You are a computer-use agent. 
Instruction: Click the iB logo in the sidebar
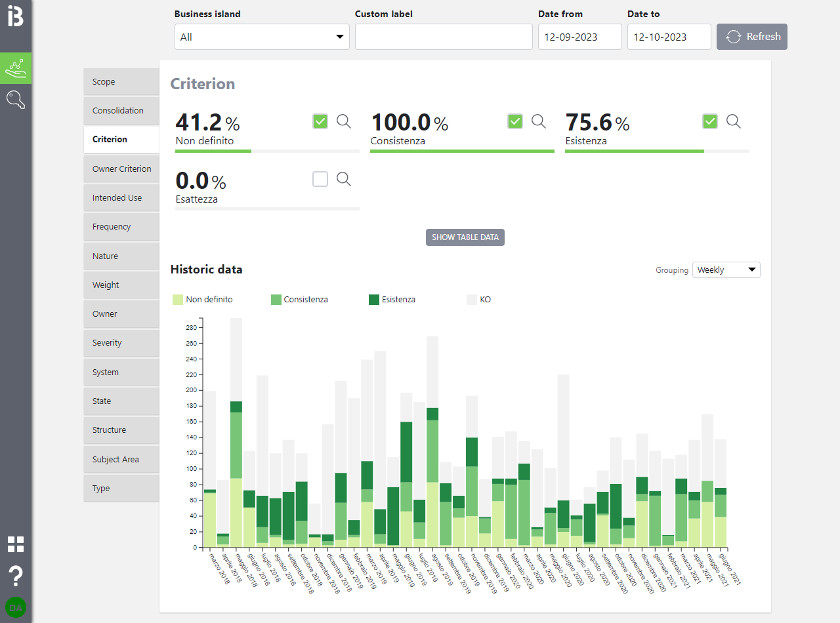(x=16, y=16)
